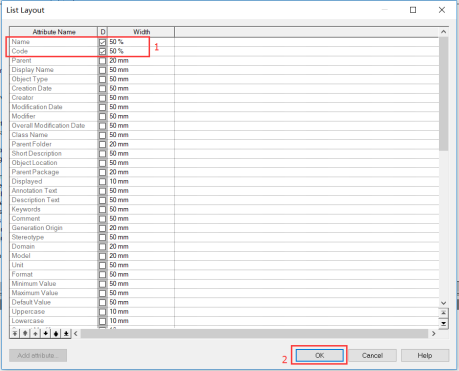Enable the Creation Date checkbox

point(102,89)
